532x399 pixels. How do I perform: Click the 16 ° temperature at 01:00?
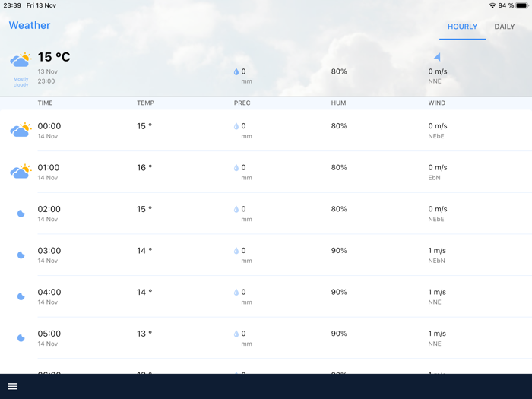(x=144, y=168)
